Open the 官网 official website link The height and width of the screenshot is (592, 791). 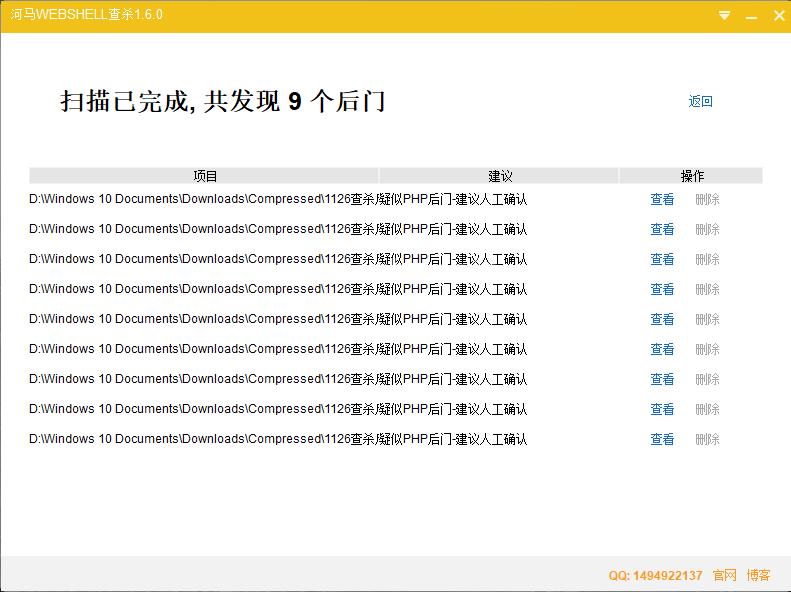point(724,576)
